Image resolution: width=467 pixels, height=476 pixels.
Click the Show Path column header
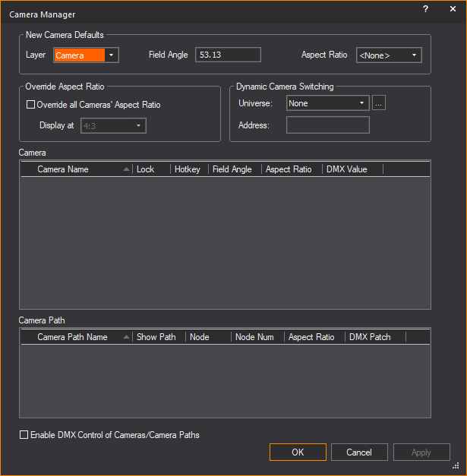coord(156,337)
